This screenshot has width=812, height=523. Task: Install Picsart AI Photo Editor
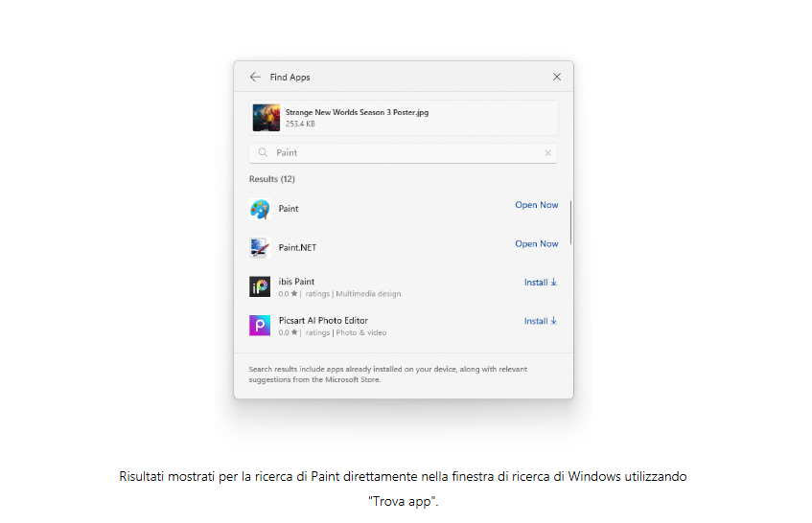coord(541,321)
